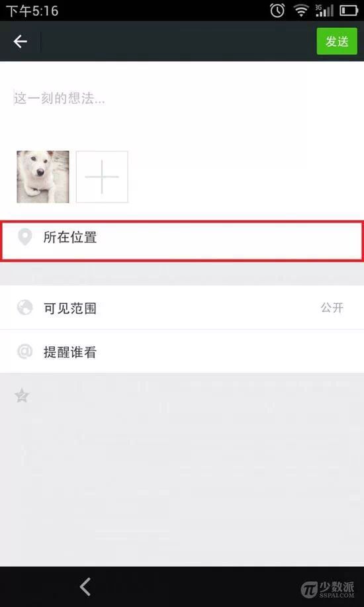Click the green 发送 button
364x607 pixels.
337,41
